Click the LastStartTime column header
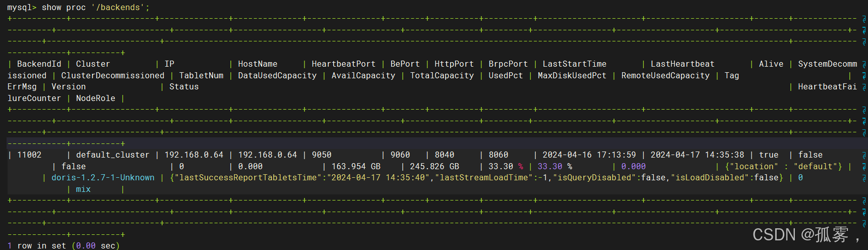The height and width of the screenshot is (250, 868). 575,64
